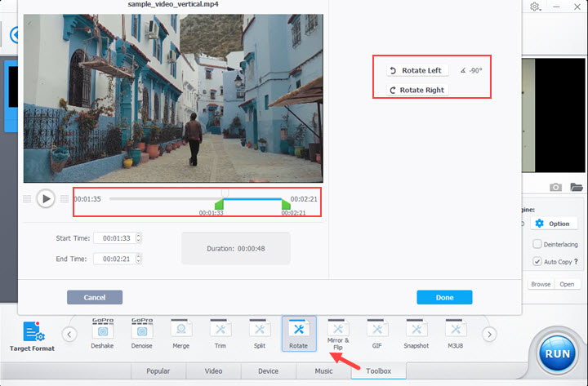Open the Trim tool
Viewport: 588px width, 386px height.
[x=220, y=334]
